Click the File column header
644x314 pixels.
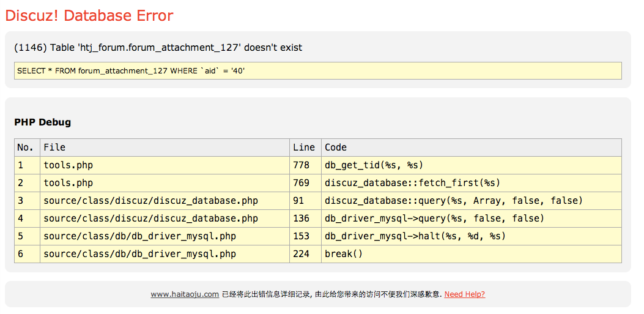point(165,147)
